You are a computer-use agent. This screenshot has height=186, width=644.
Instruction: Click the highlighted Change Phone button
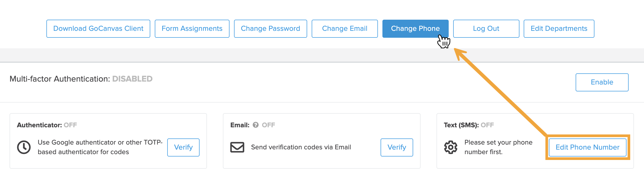tap(415, 29)
